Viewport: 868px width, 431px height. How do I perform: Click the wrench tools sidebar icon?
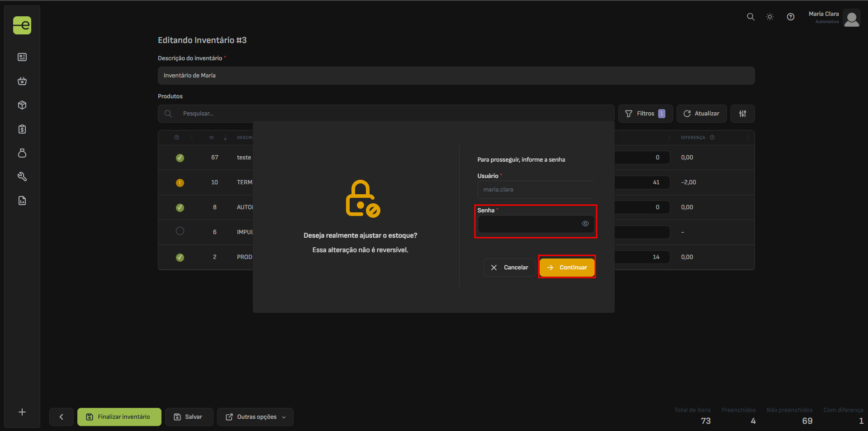pos(22,177)
